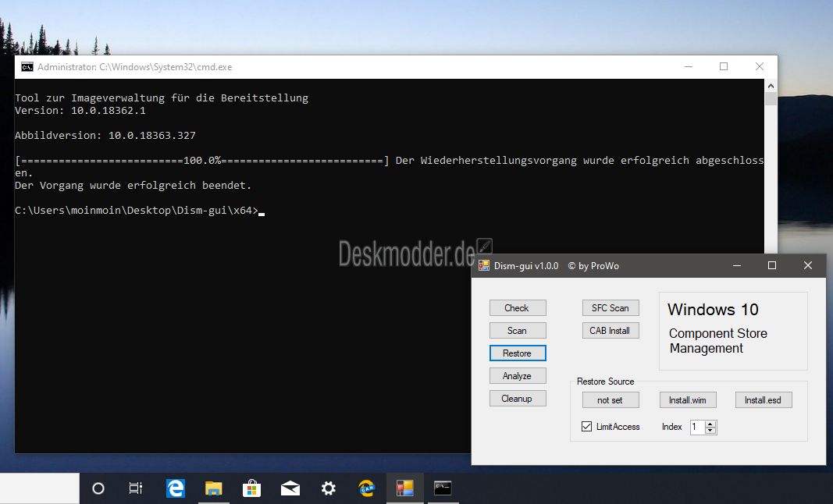This screenshot has height=504, width=833.
Task: Increase the Index value with up arrow
Action: click(x=710, y=424)
